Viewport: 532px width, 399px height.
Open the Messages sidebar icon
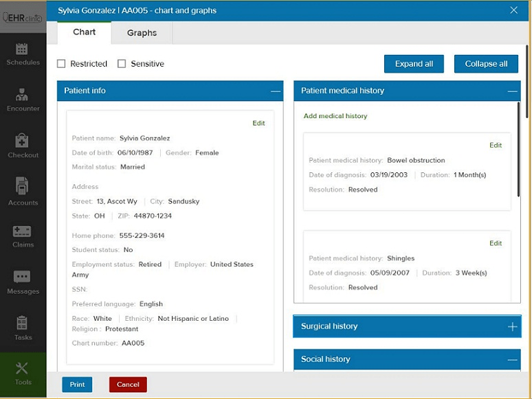click(x=22, y=278)
